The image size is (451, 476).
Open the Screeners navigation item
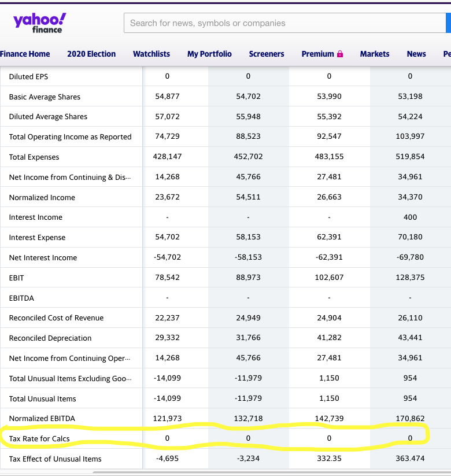pos(267,54)
